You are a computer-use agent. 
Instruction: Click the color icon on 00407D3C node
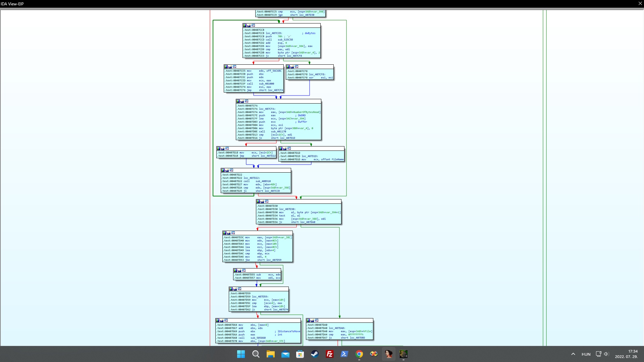point(225,233)
